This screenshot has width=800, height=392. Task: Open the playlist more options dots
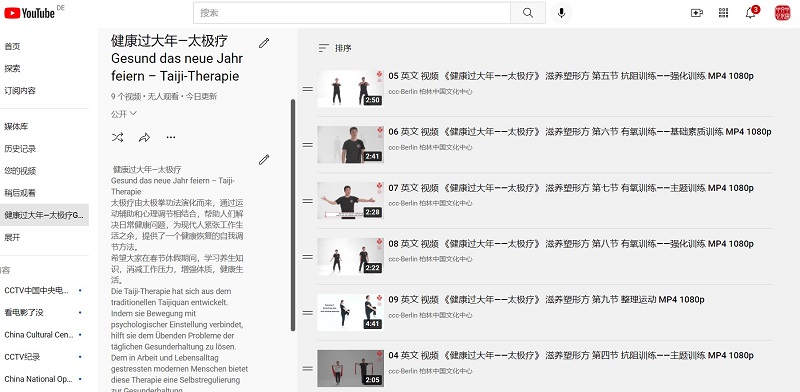coord(171,137)
